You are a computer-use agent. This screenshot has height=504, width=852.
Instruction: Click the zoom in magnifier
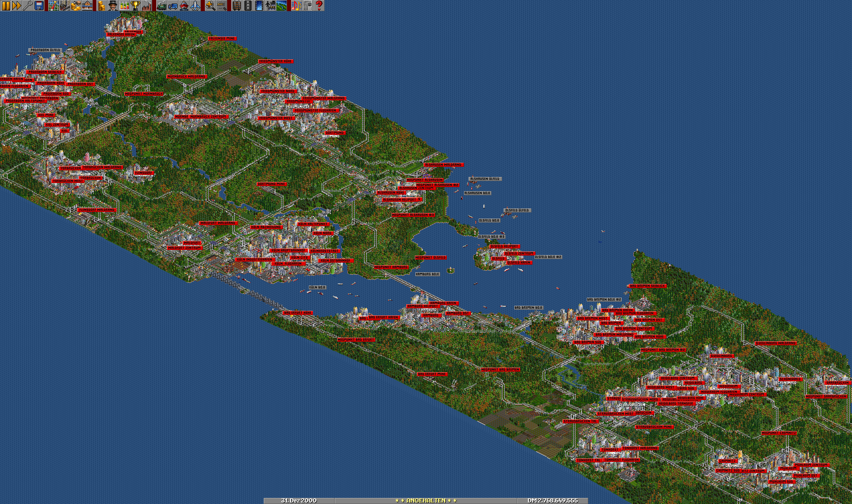click(x=209, y=6)
